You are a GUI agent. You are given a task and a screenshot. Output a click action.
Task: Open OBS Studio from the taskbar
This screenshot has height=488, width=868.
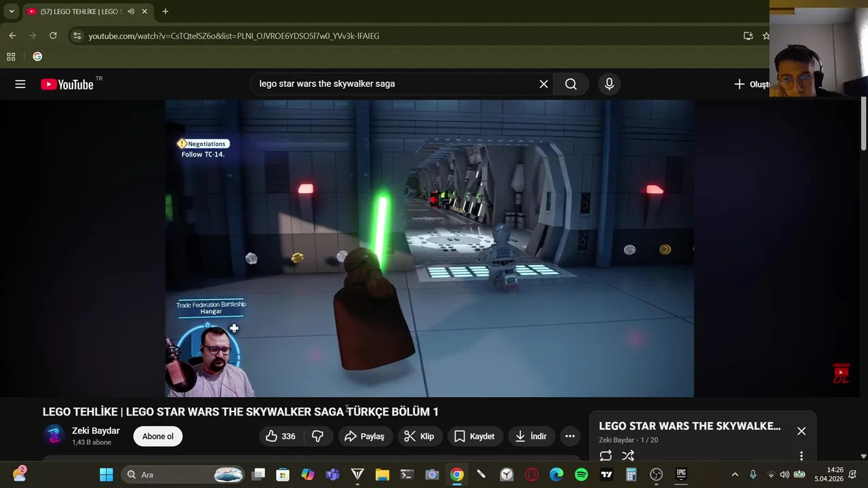coord(656,474)
